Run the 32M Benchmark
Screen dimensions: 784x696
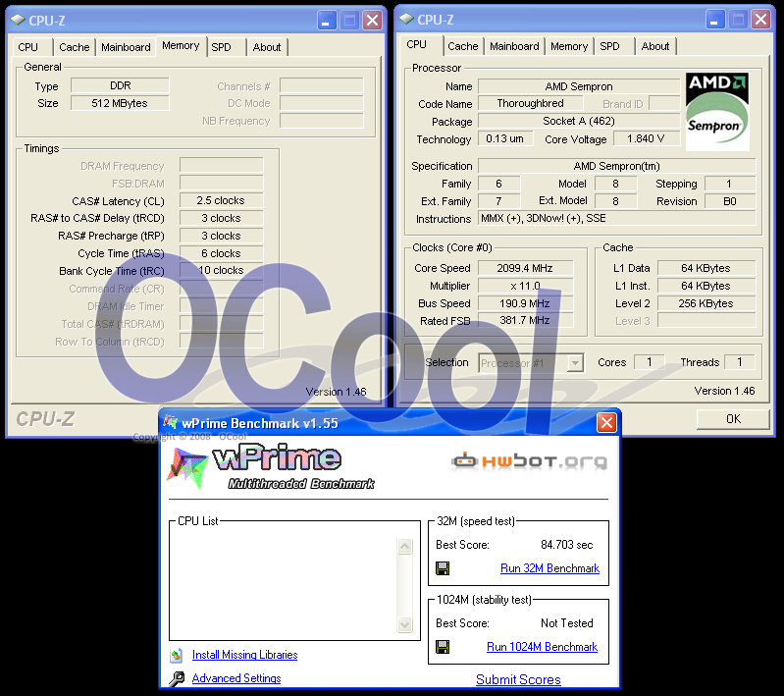549,568
